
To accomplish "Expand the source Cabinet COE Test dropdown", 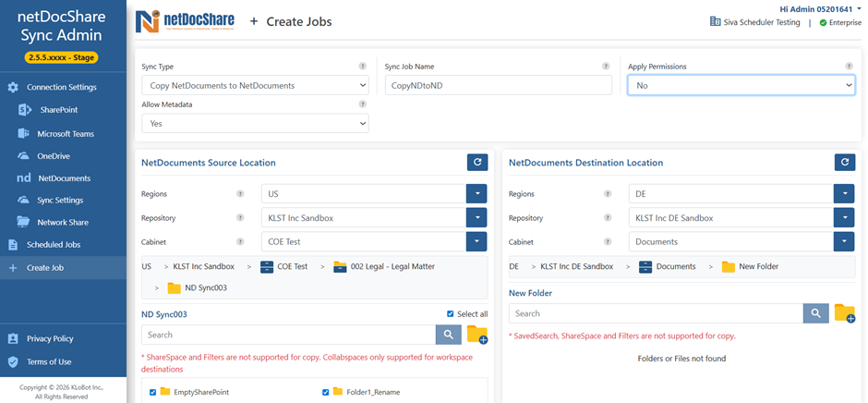I will [x=476, y=241].
